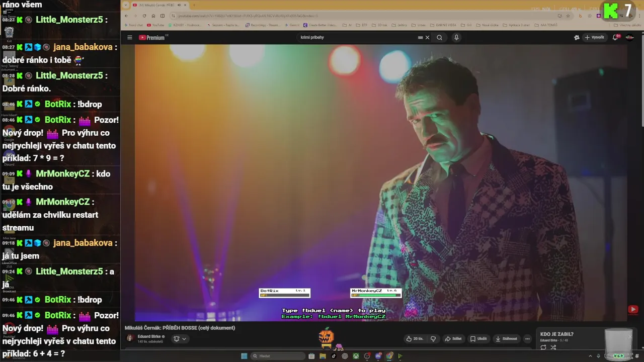The width and height of the screenshot is (644, 362).
Task: Submit search with the magnifier icon
Action: [439, 37]
